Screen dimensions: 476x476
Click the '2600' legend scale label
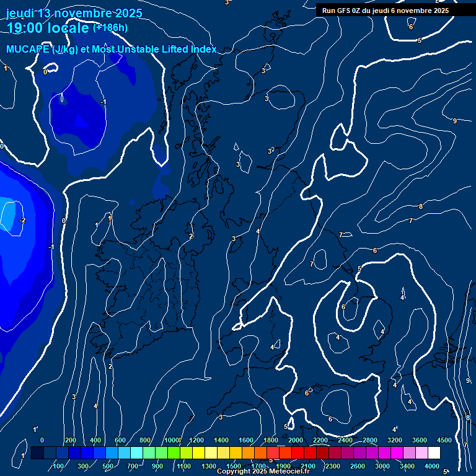pyautogui.click(x=357, y=466)
